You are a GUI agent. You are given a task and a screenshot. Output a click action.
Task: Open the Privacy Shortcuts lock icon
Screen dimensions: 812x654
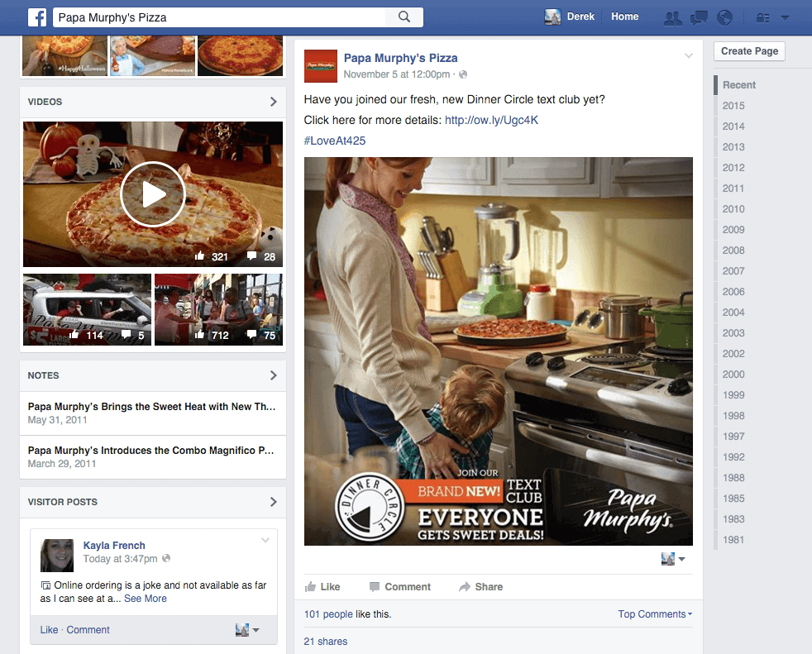(763, 17)
